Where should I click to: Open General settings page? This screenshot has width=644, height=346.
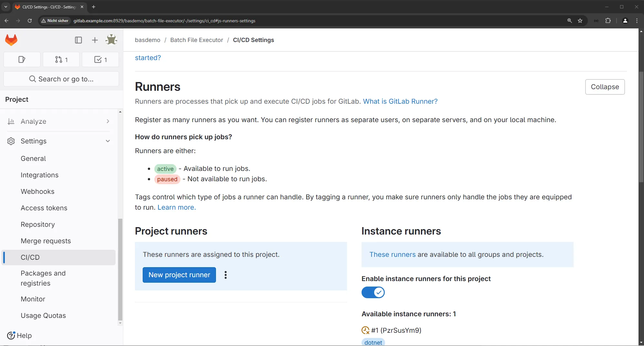(x=33, y=159)
